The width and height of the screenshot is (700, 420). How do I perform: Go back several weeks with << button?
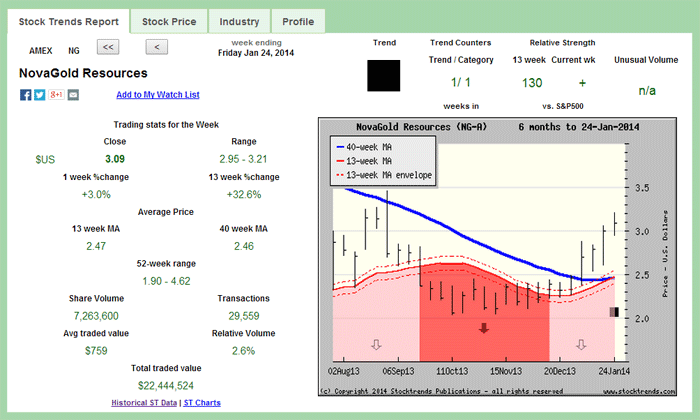[108, 47]
